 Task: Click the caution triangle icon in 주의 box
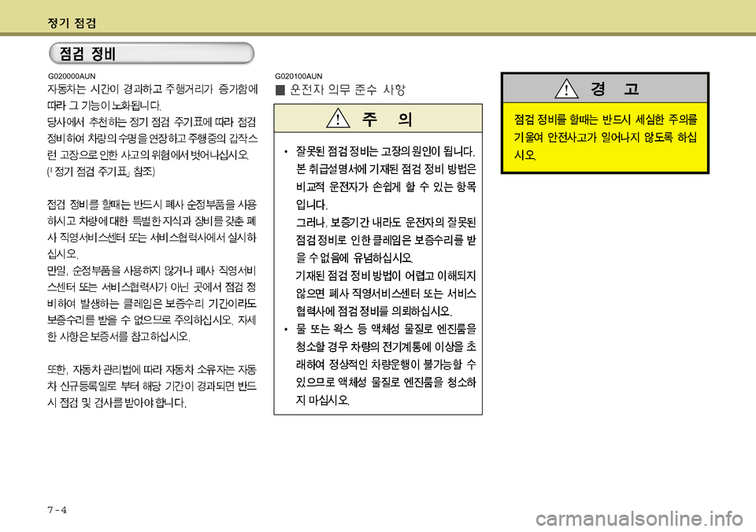click(338, 118)
